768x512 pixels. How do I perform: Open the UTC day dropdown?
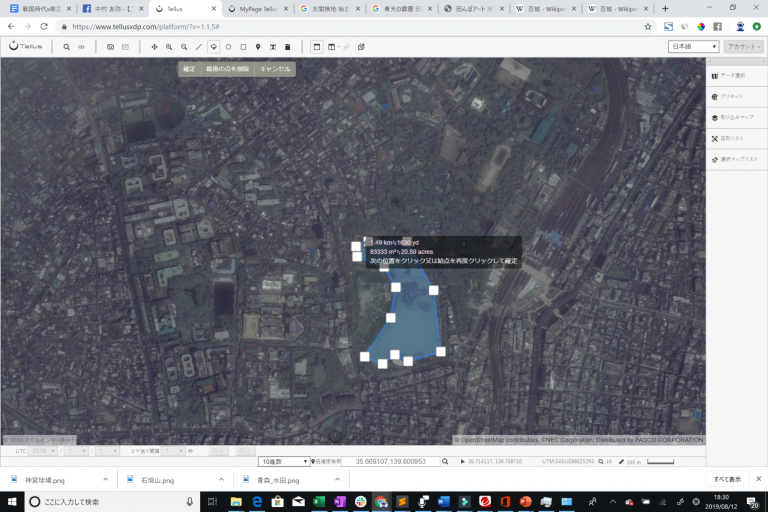(x=107, y=451)
